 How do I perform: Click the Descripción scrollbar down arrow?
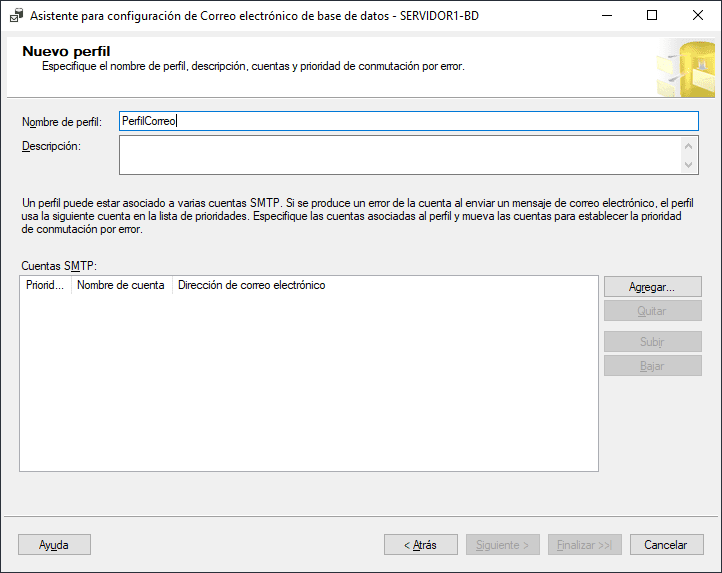pyautogui.click(x=688, y=164)
